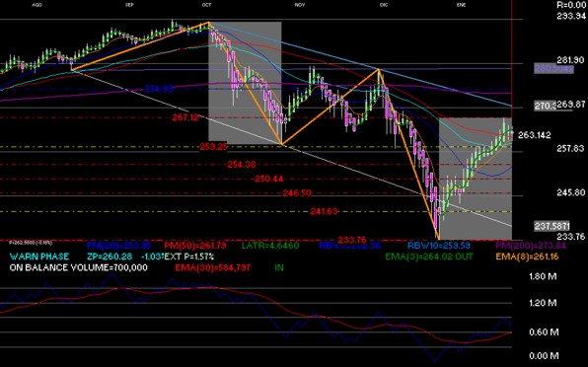Viewport: 588px width, 367px height.
Task: Click the red 254.38 level label
Action: tap(242, 164)
